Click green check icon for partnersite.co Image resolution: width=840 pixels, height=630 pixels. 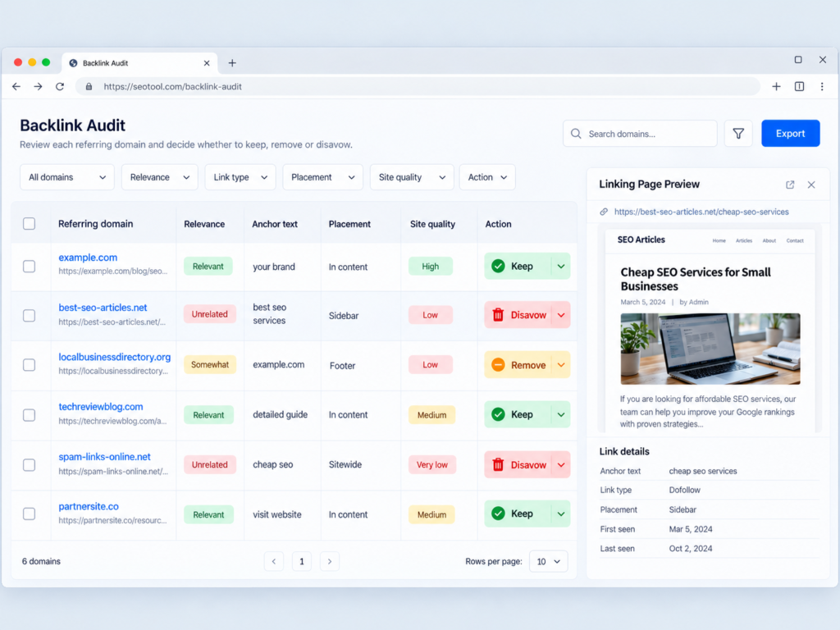click(x=498, y=514)
